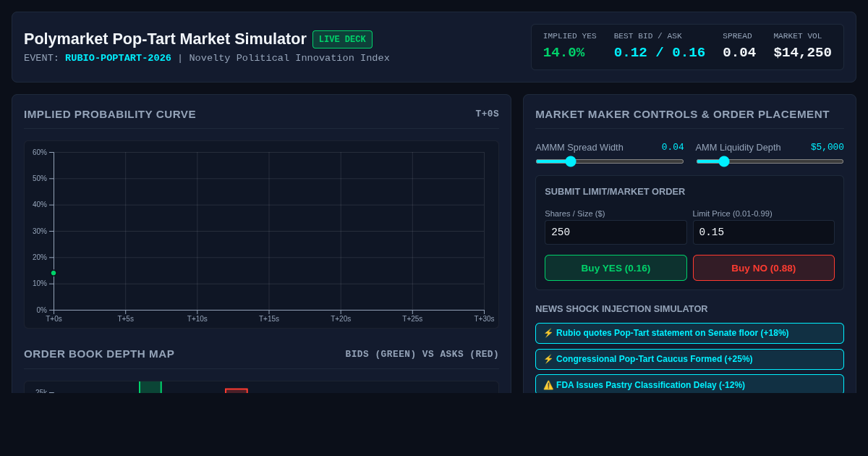868x456 pixels.
Task: Click the T+15s axis label
Action: [269, 318]
